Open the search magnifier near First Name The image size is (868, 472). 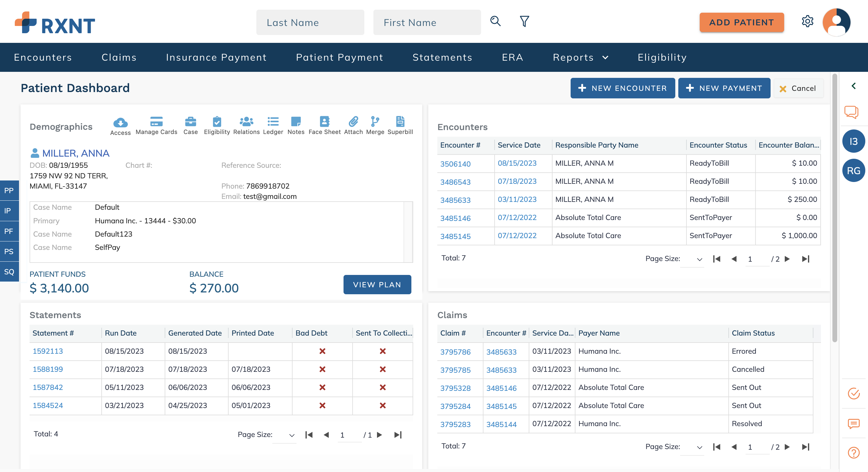coord(495,21)
